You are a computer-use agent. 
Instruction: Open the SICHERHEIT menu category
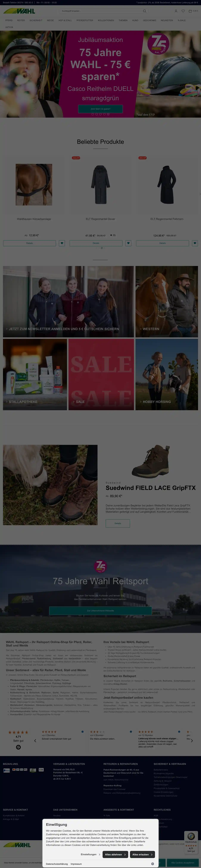(x=36, y=20)
